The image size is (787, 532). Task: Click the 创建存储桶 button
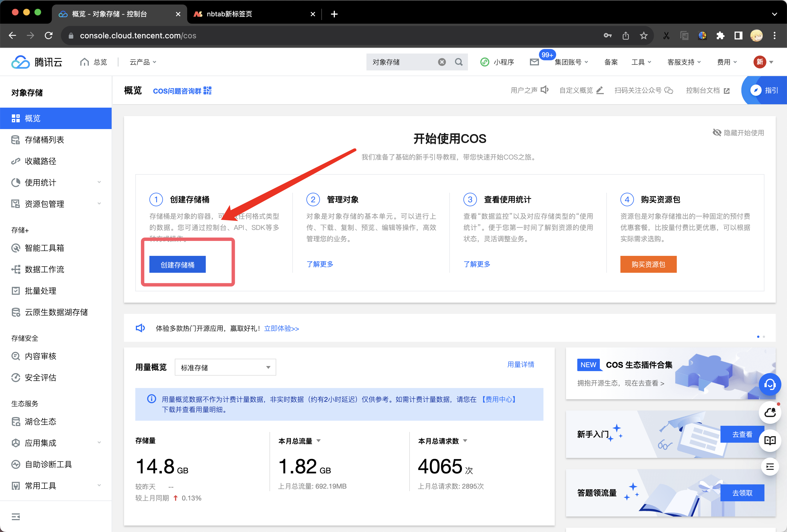(178, 264)
